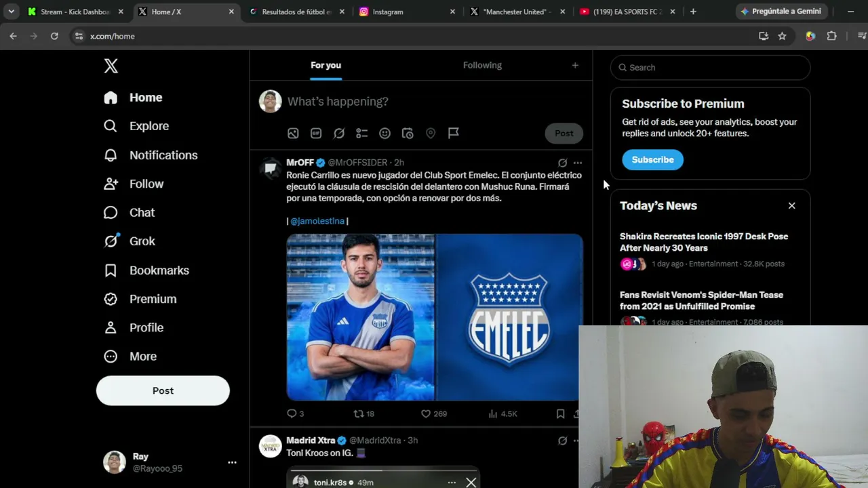Click the big white Post button in sidebar

tap(163, 391)
